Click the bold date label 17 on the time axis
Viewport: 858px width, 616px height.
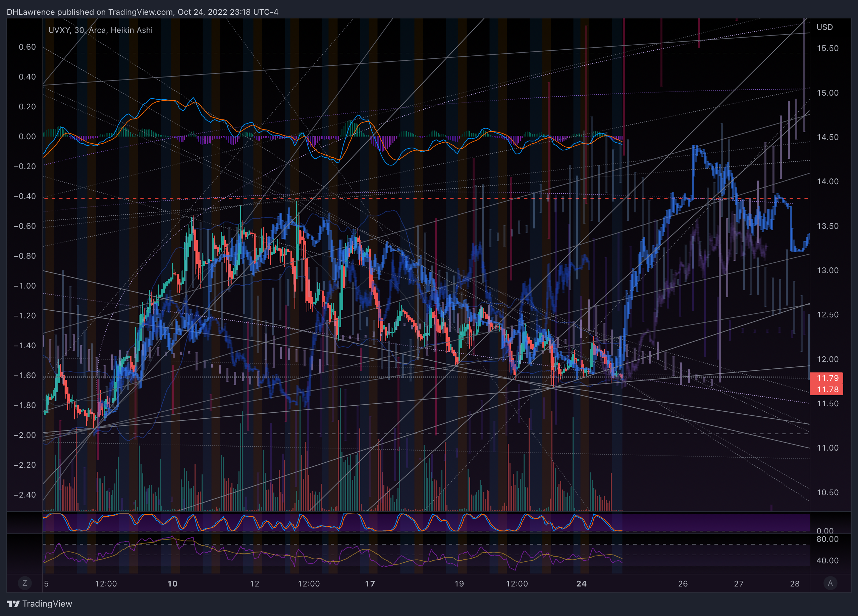pyautogui.click(x=370, y=583)
